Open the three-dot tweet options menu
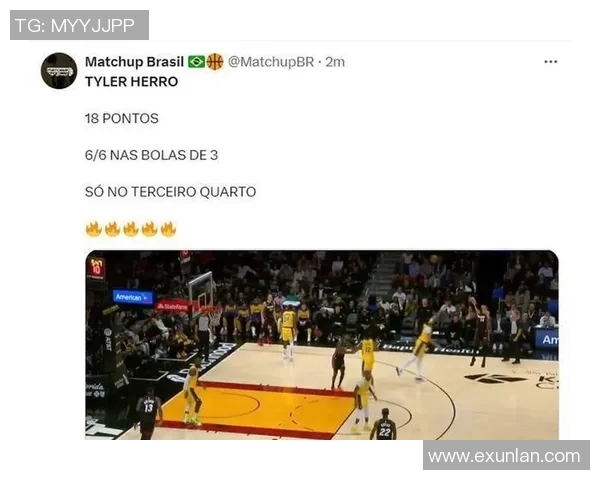This screenshot has width=600, height=480. click(551, 62)
